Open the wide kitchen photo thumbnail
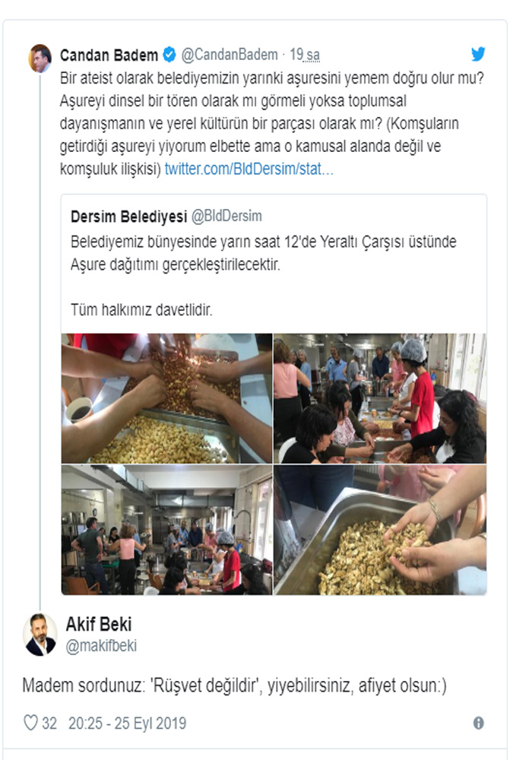This screenshot has width=532, height=760. point(166,530)
